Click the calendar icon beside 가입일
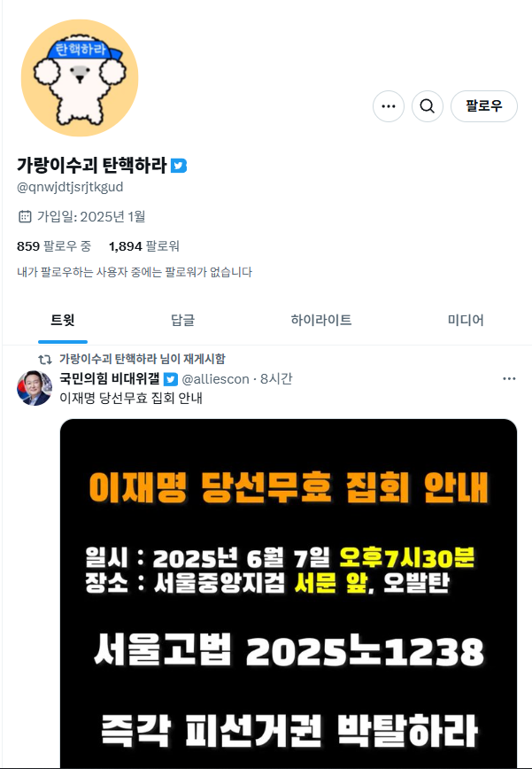 pos(25,216)
